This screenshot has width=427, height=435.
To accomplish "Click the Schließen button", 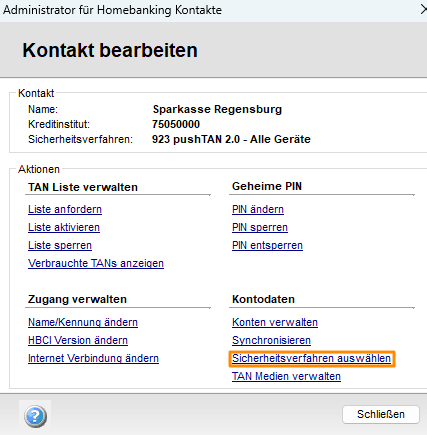I will click(381, 414).
